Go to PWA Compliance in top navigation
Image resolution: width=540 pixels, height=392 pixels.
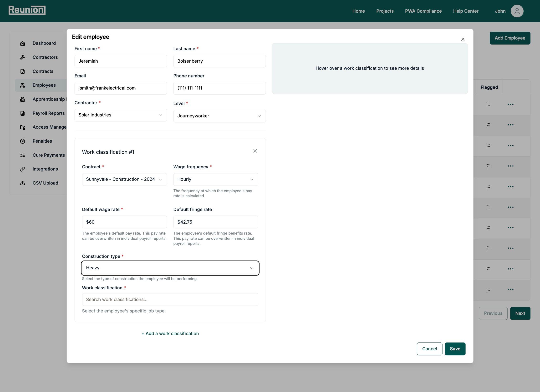423,11
